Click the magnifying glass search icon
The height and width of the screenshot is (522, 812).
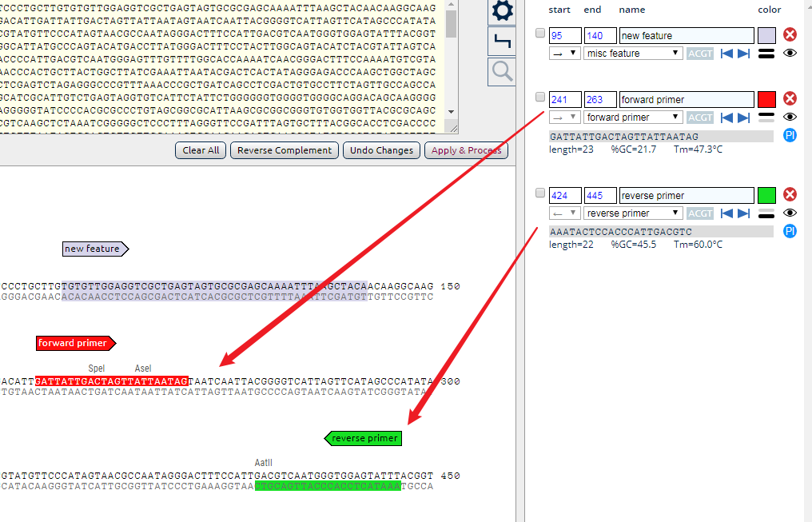(502, 71)
